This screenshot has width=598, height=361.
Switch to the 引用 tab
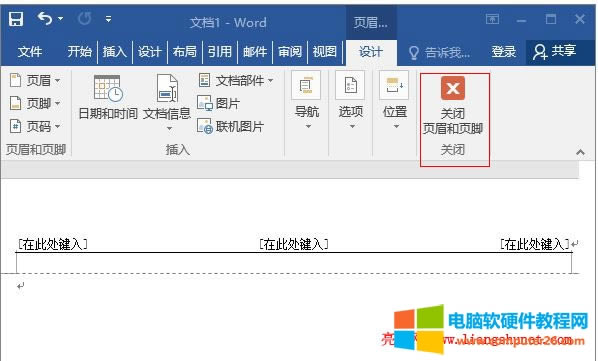point(220,51)
